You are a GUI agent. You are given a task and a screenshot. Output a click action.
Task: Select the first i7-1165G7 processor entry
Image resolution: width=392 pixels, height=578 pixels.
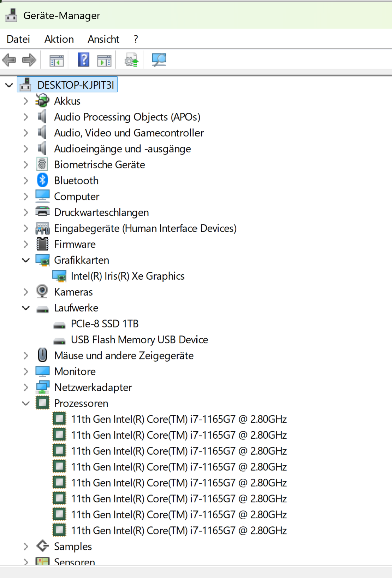coord(179,419)
